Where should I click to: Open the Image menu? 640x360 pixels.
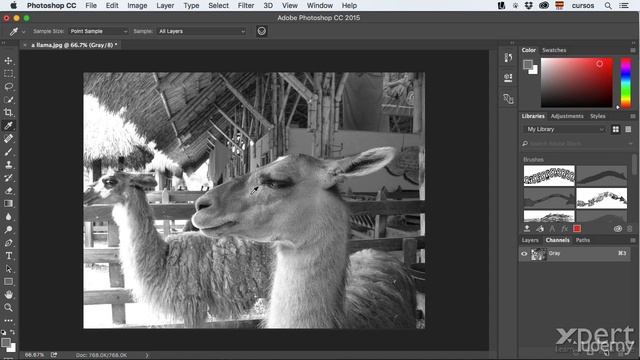click(x=137, y=6)
